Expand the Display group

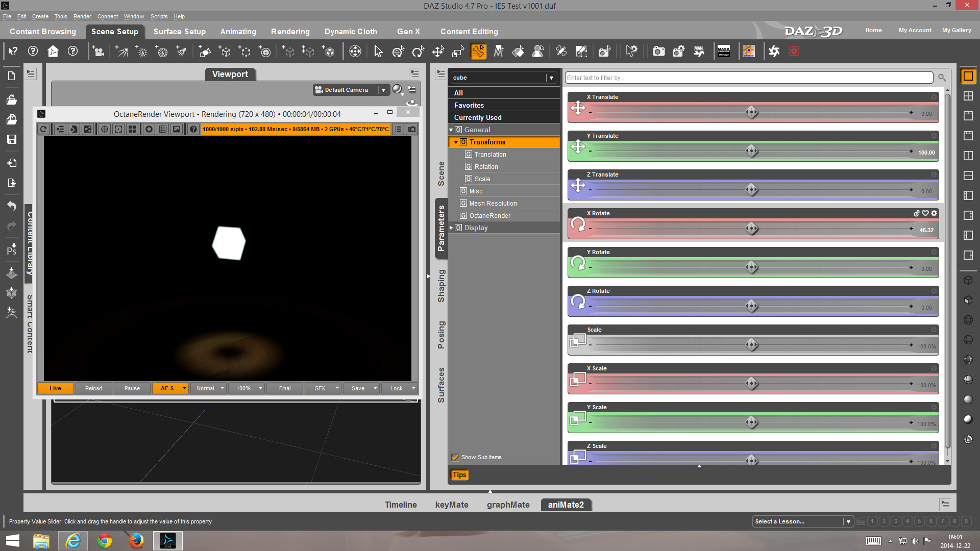click(451, 228)
